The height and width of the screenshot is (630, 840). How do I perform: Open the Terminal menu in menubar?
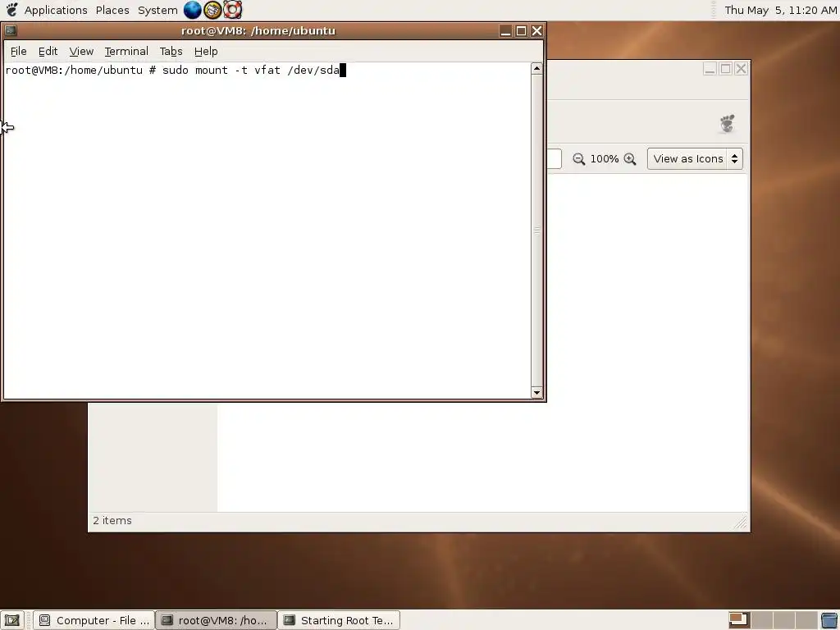[126, 52]
